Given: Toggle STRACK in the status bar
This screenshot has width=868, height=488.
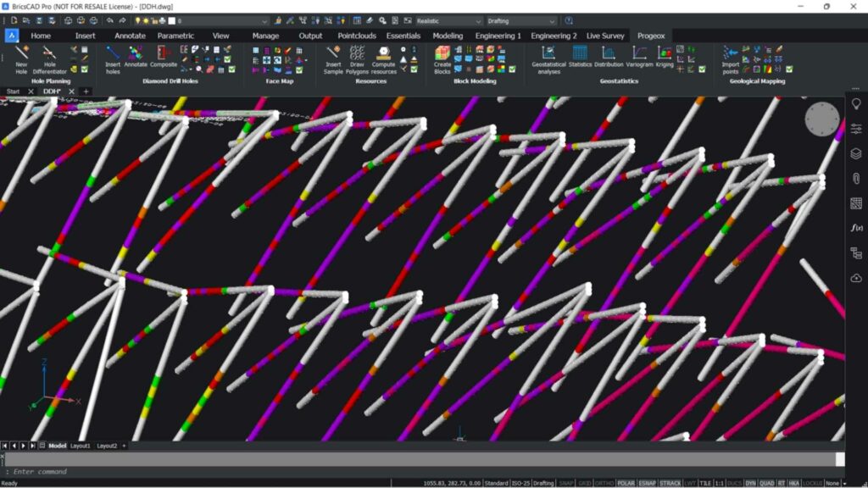Looking at the screenshot, I should click(x=670, y=483).
